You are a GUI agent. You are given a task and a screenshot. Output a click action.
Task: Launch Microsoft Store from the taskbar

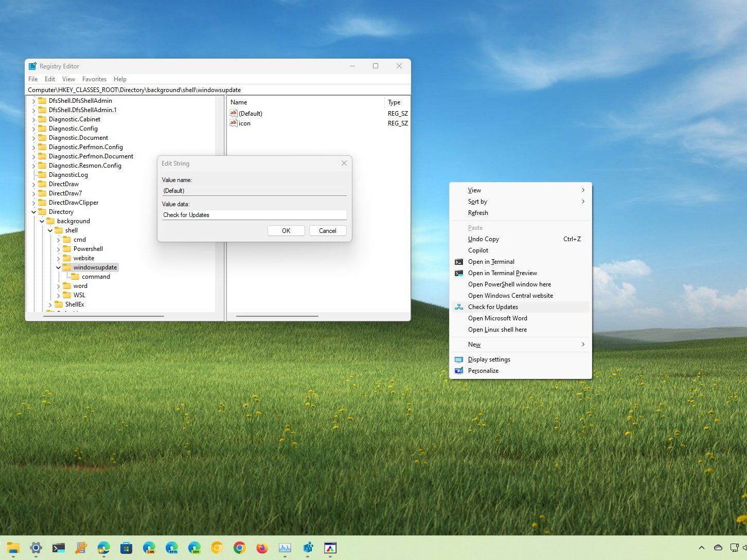pos(127,548)
